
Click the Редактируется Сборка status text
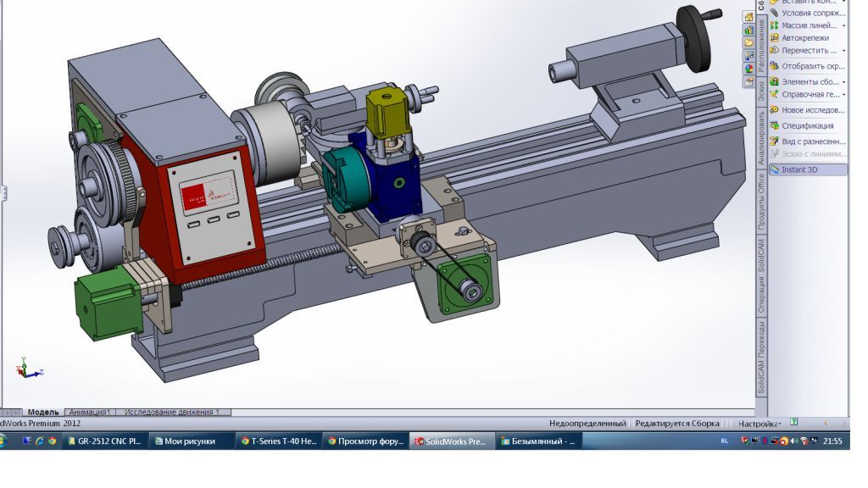click(x=677, y=424)
